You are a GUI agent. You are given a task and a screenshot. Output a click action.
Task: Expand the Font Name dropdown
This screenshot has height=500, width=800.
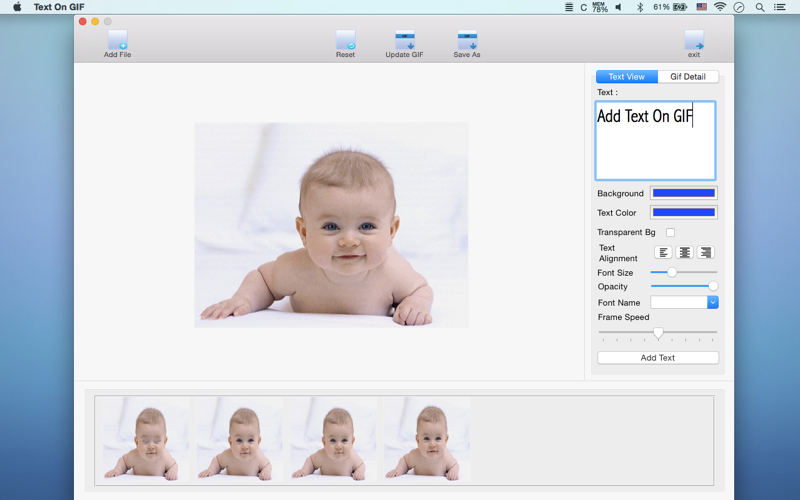(x=713, y=303)
